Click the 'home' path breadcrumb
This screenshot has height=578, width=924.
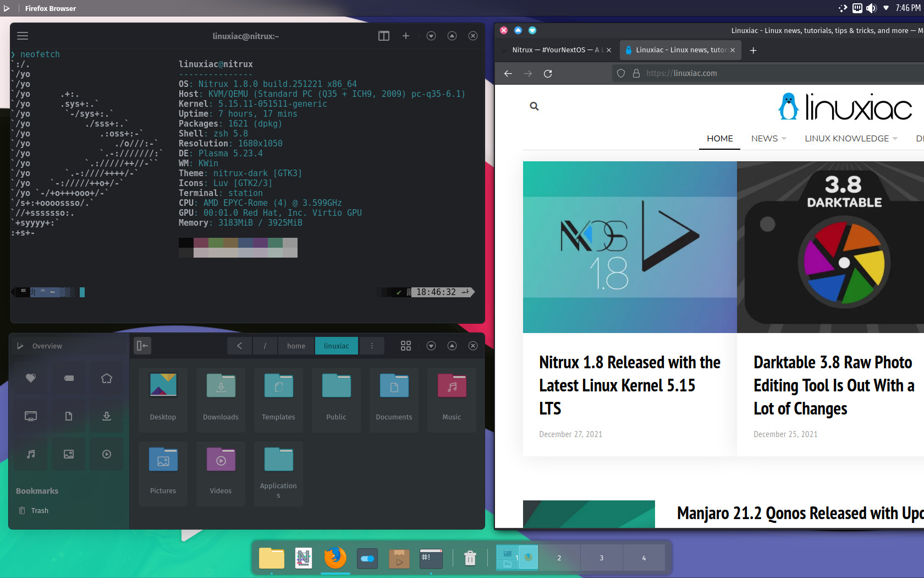click(296, 346)
